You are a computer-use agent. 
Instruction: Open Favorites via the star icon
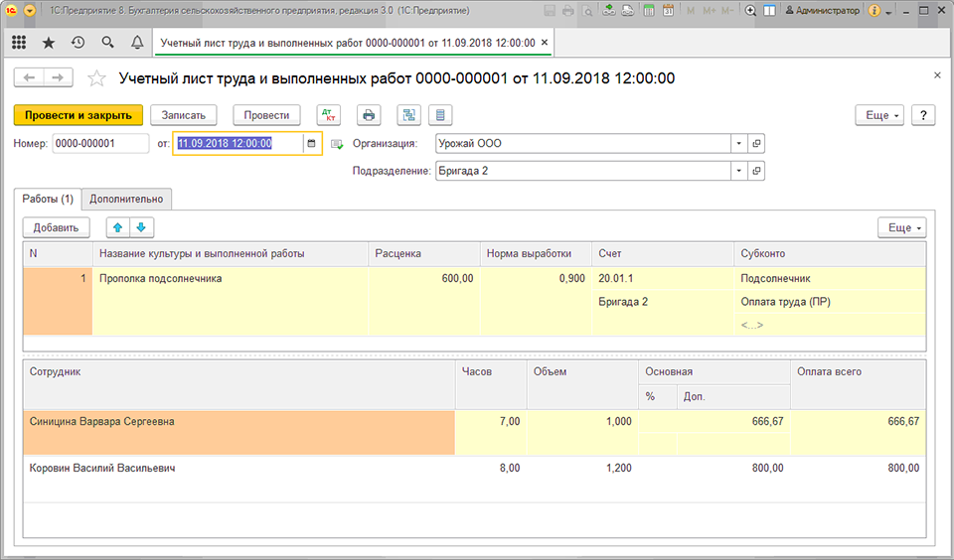(x=49, y=43)
